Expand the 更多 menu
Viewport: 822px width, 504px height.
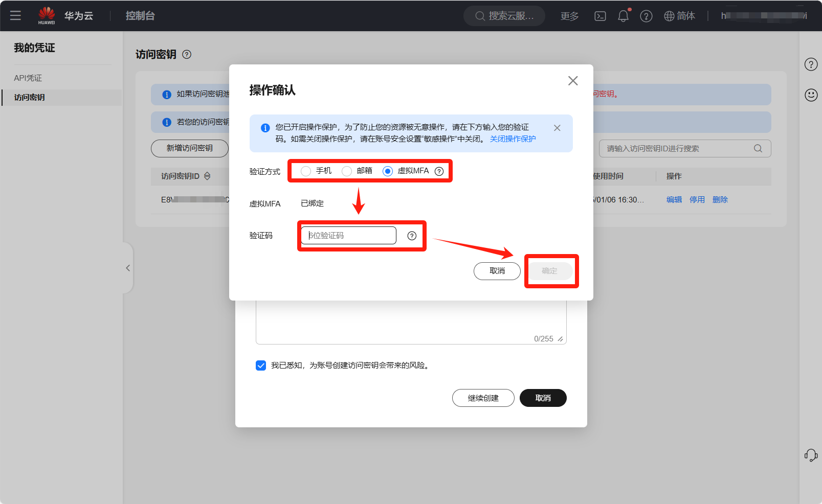tap(569, 16)
